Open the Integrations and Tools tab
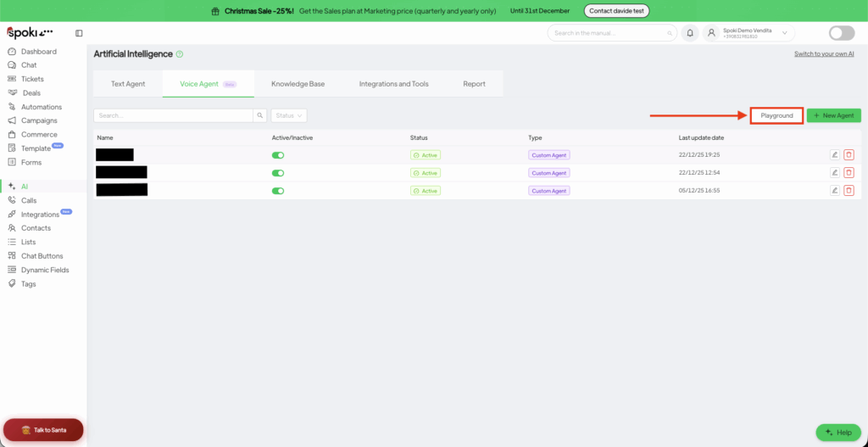The width and height of the screenshot is (868, 447). pyautogui.click(x=393, y=84)
